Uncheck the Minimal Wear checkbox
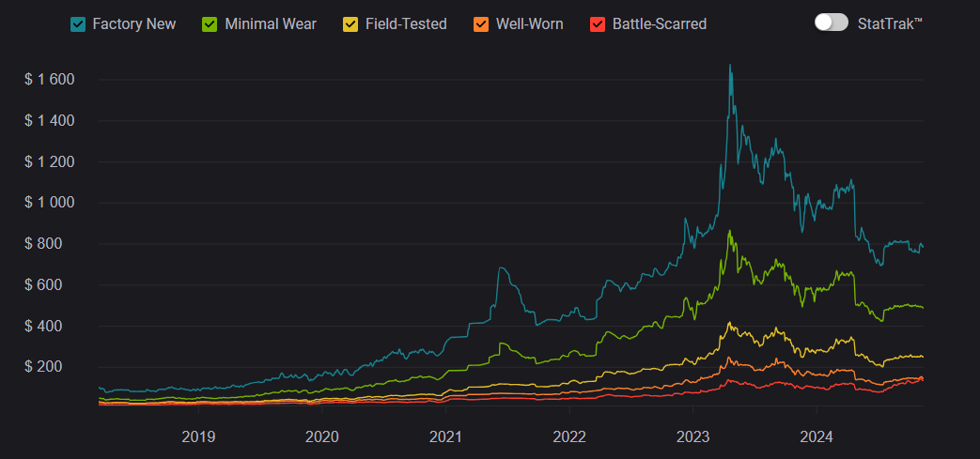The width and height of the screenshot is (980, 459). [211, 23]
